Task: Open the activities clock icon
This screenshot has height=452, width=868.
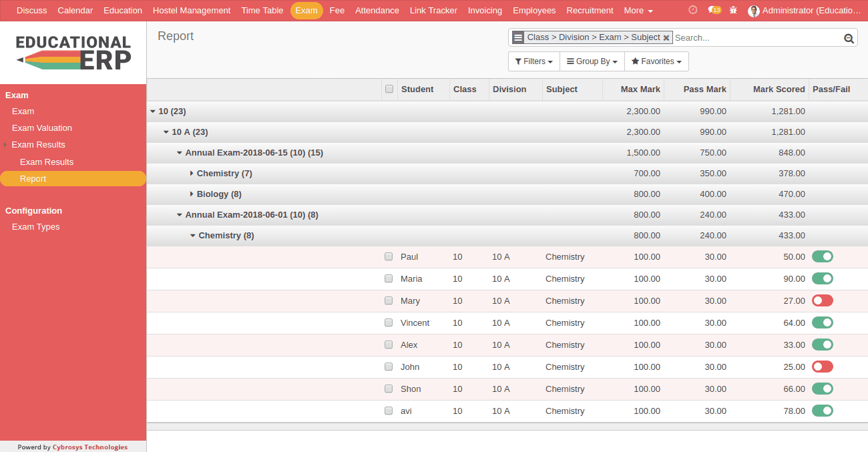Action: pyautogui.click(x=692, y=10)
